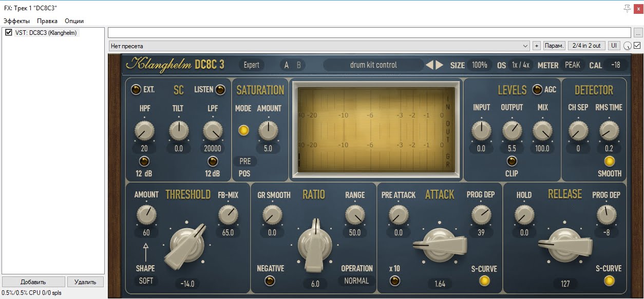Click the comment input field above the preset bar

click(x=369, y=32)
